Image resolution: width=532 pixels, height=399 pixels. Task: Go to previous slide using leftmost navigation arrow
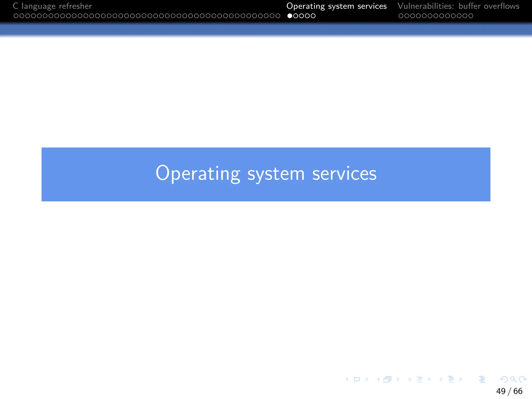coord(347,380)
